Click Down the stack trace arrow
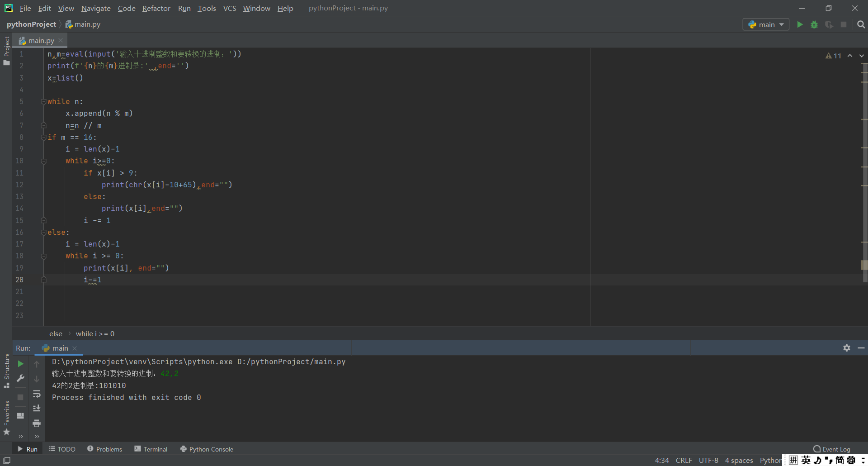 click(x=37, y=379)
